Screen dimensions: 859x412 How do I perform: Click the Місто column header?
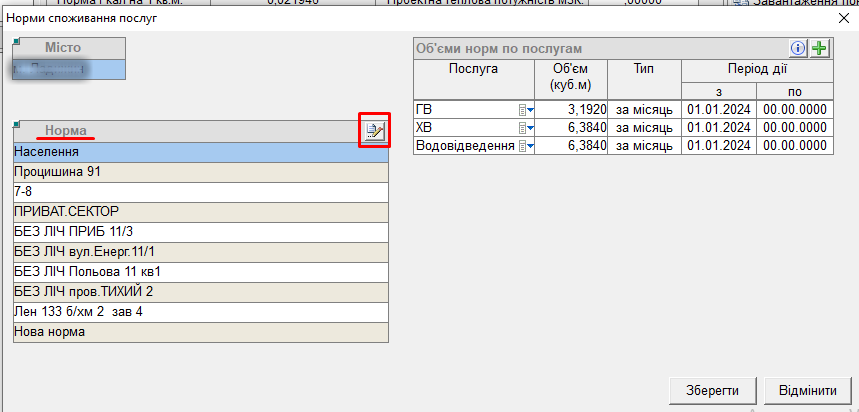[63, 48]
